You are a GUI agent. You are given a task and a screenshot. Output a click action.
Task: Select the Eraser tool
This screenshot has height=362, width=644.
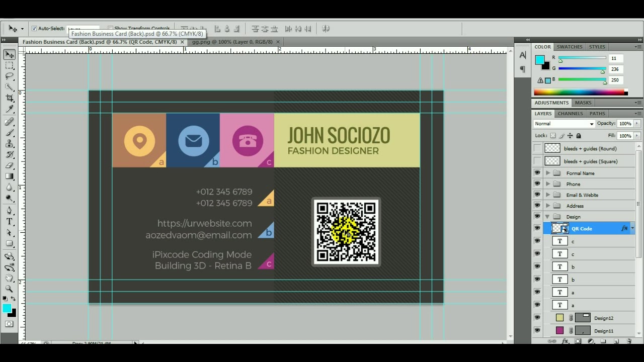tap(10, 165)
